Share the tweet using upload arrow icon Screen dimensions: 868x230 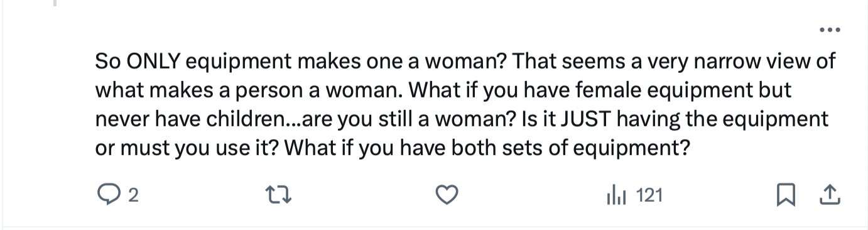[x=830, y=196]
